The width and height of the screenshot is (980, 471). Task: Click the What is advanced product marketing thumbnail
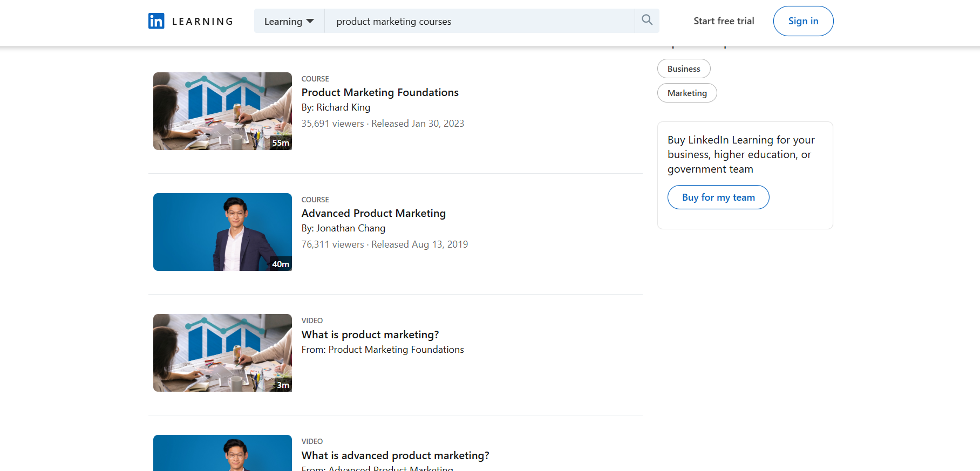point(222,453)
